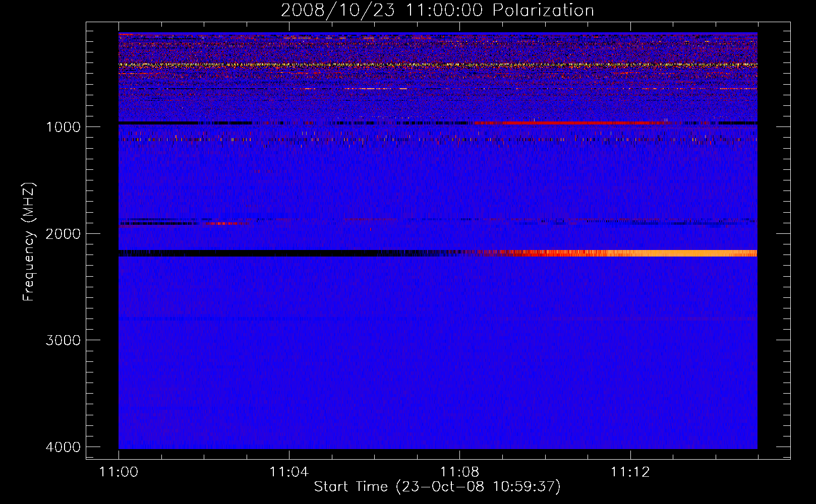Click the plot title '2008/10/23 11:00:00 Polarization'
This screenshot has width=816, height=504.
[437, 10]
